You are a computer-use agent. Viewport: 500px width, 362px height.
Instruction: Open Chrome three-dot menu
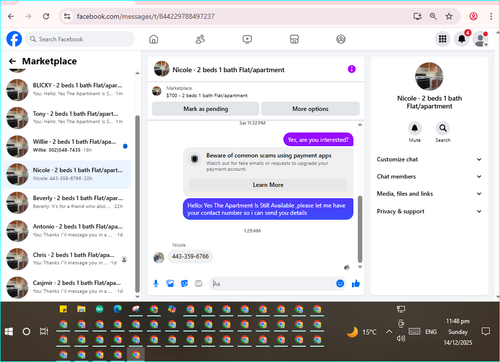coord(491,16)
